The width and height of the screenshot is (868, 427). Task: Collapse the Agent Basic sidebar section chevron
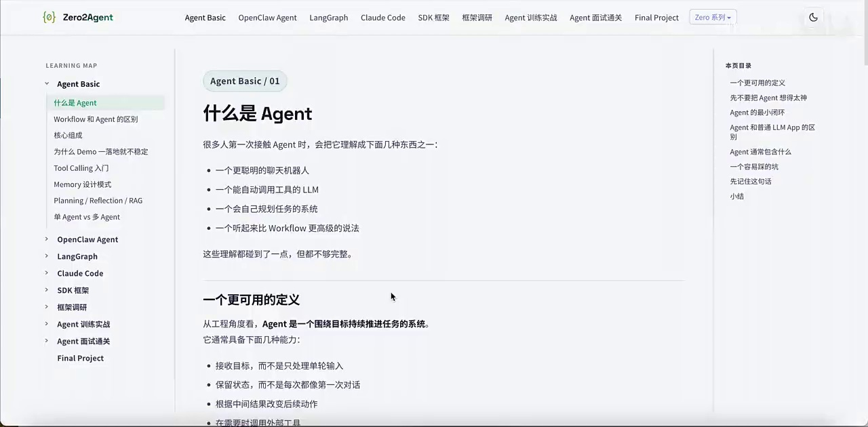click(47, 84)
